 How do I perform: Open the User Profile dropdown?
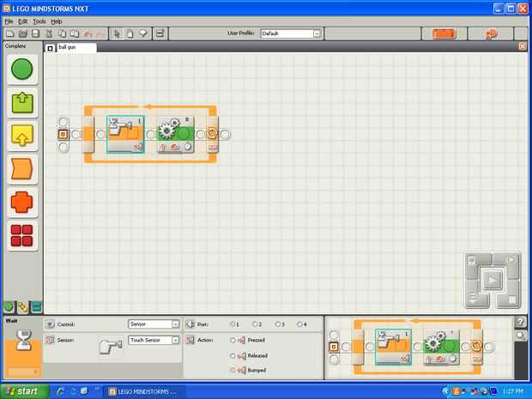tap(290, 33)
